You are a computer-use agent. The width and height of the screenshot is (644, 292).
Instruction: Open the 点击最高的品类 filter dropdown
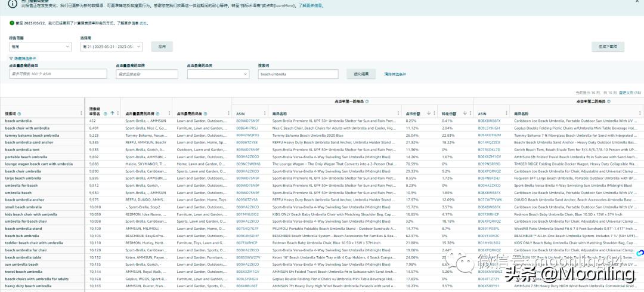pyautogui.click(x=218, y=74)
